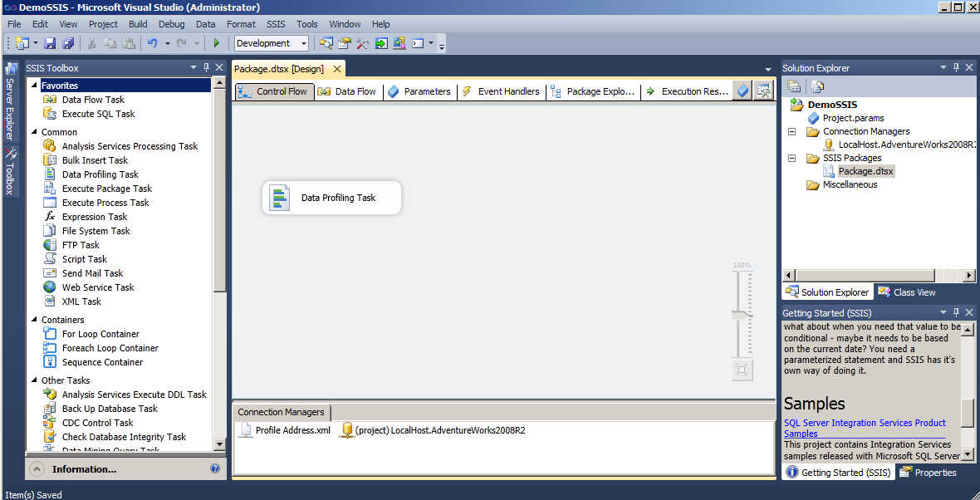Image resolution: width=980 pixels, height=500 pixels.
Task: Toggle auto-hide pin on SSIS Toolbox
Action: coord(206,68)
